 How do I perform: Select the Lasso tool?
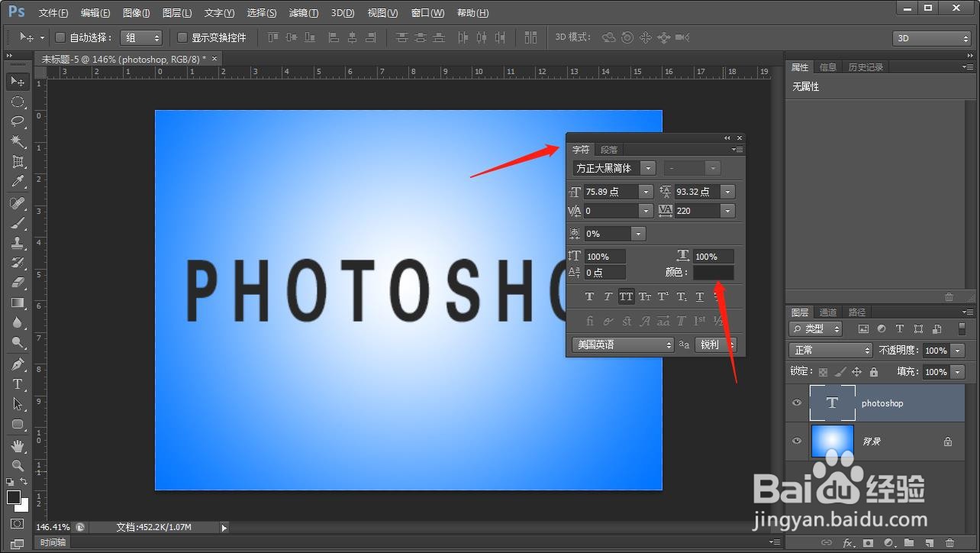pos(18,121)
